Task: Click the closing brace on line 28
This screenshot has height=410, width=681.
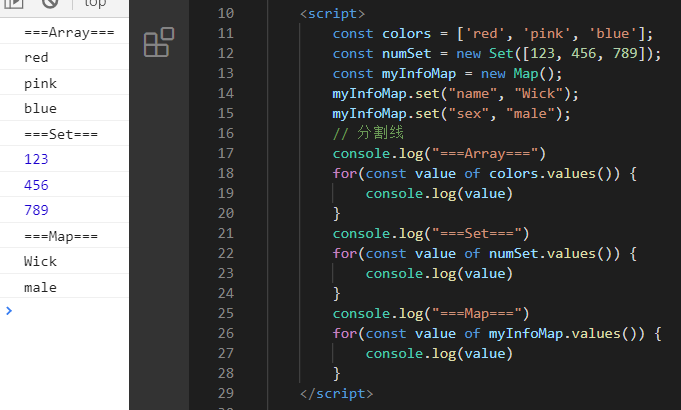Action: tap(337, 373)
